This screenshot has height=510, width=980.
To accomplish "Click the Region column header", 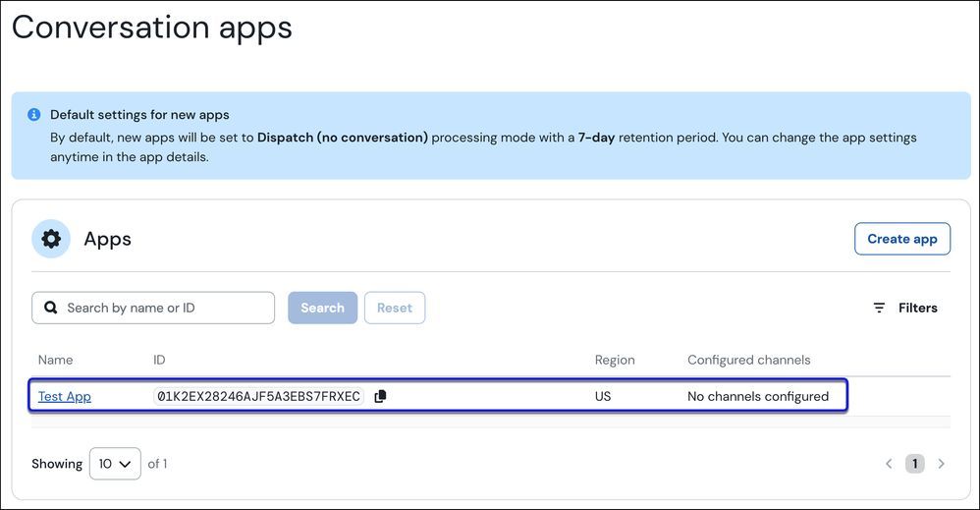I will pos(615,360).
